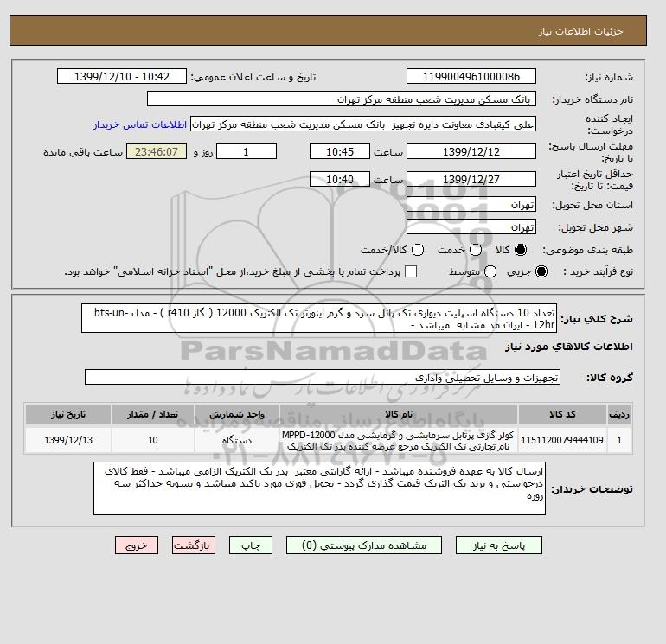Click گروه کالا goods group field
Screen dimensions: 666x644
pyautogui.click(x=323, y=377)
